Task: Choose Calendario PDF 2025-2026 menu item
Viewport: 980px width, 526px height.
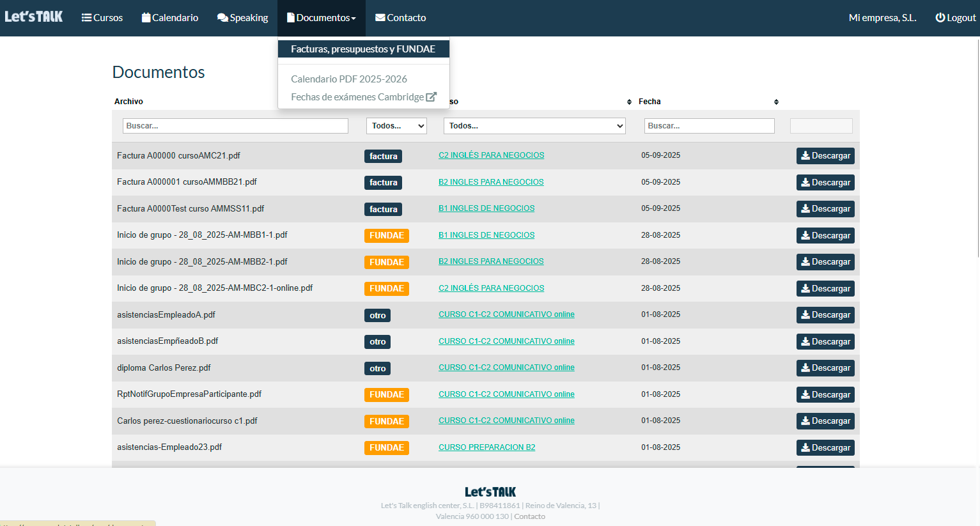Action: click(349, 79)
